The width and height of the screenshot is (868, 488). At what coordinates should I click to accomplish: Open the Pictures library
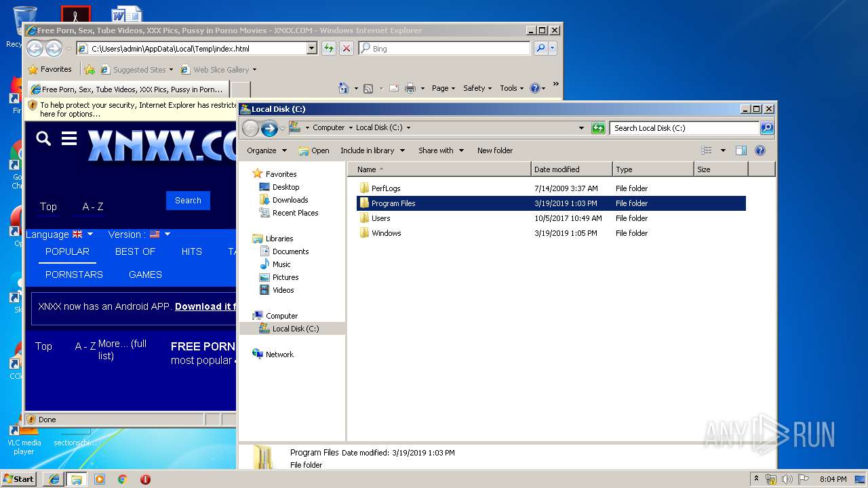coord(285,277)
